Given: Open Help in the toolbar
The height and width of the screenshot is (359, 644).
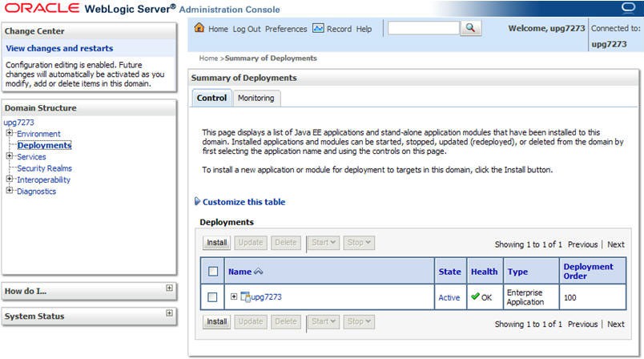Looking at the screenshot, I should click(x=364, y=29).
